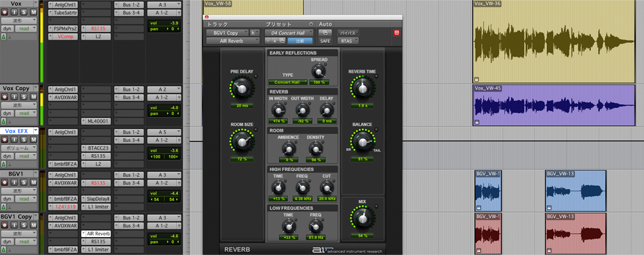The image size is (644, 255).
Task: Open the plug-in automation enable icon under Auto
Action: point(325,33)
